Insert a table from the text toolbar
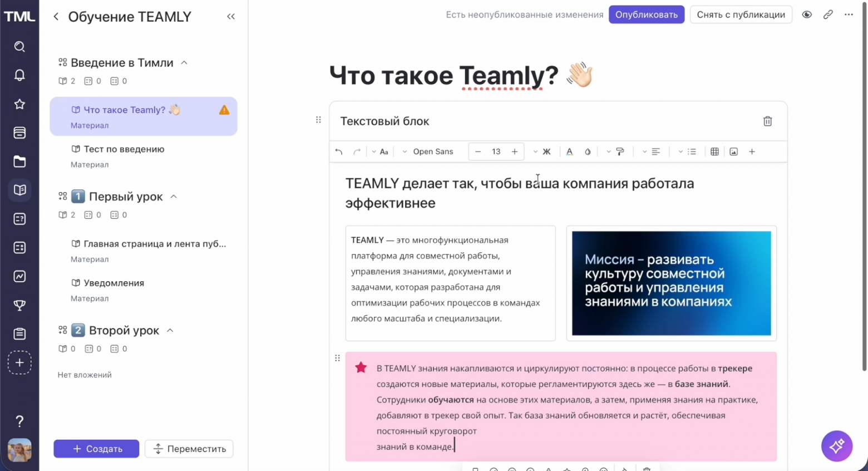Screen dimensions: 868x471 [714, 151]
